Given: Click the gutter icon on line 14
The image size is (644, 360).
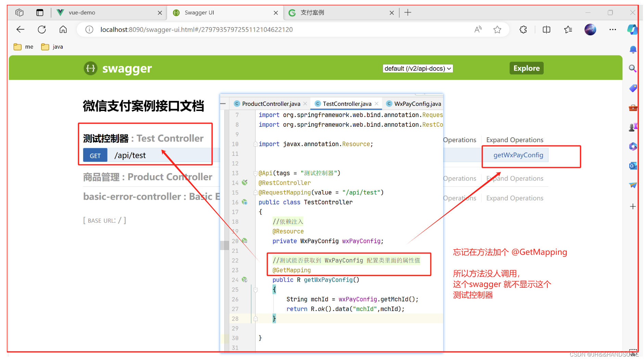Looking at the screenshot, I should pos(244,183).
